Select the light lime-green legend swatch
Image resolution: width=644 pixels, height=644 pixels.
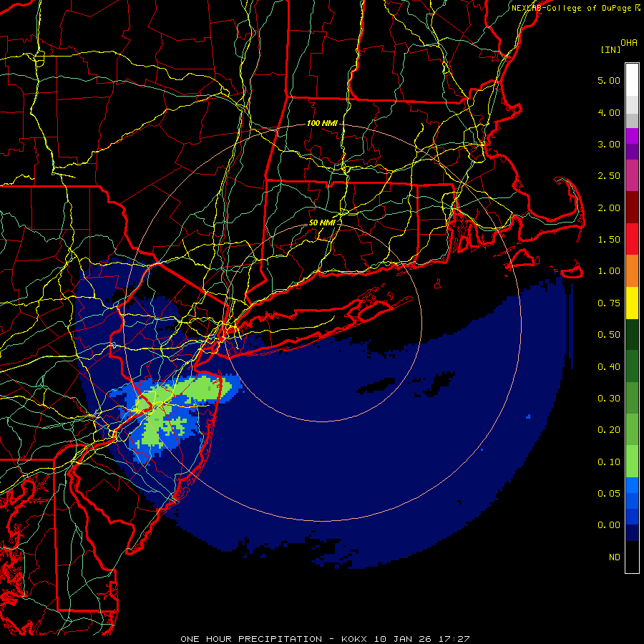coord(632,462)
